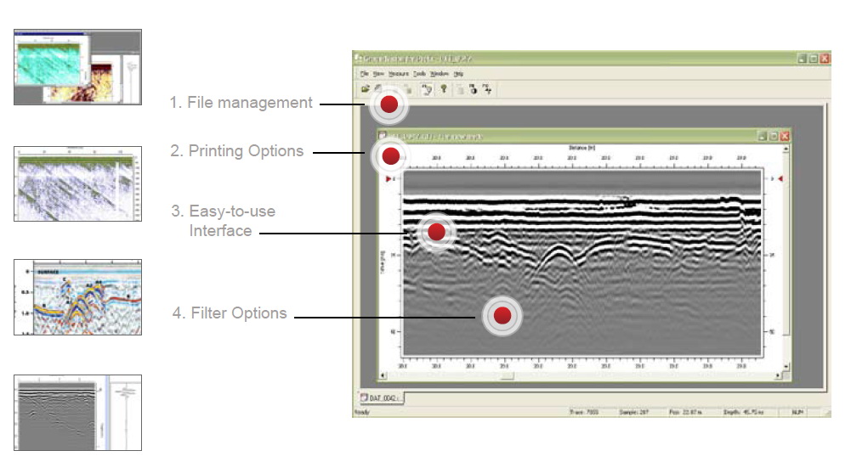Open the Help menu
The width and height of the screenshot is (868, 462).
tap(459, 74)
